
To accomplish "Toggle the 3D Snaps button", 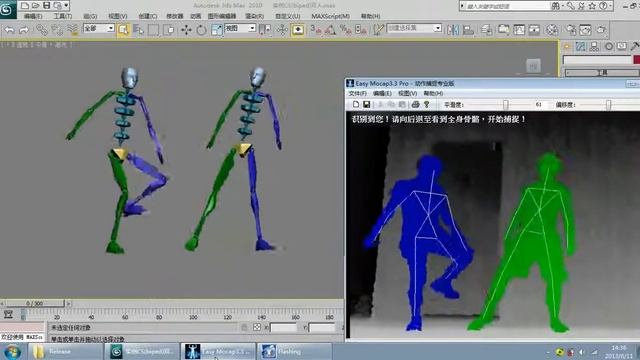I will (x=316, y=30).
